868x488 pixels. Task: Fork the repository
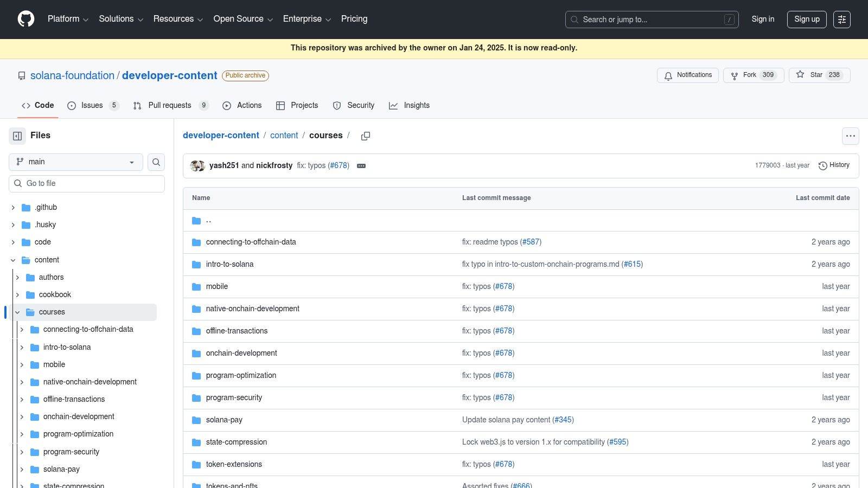754,75
